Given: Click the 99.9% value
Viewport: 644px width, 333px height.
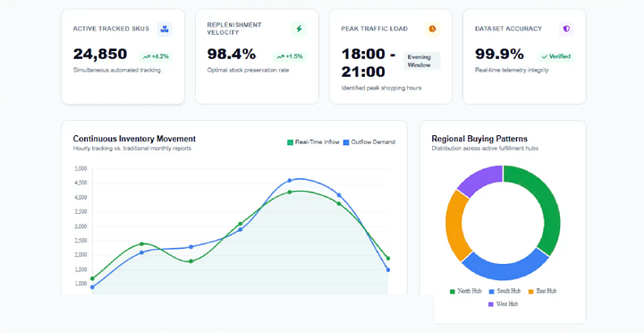Looking at the screenshot, I should pyautogui.click(x=499, y=55).
